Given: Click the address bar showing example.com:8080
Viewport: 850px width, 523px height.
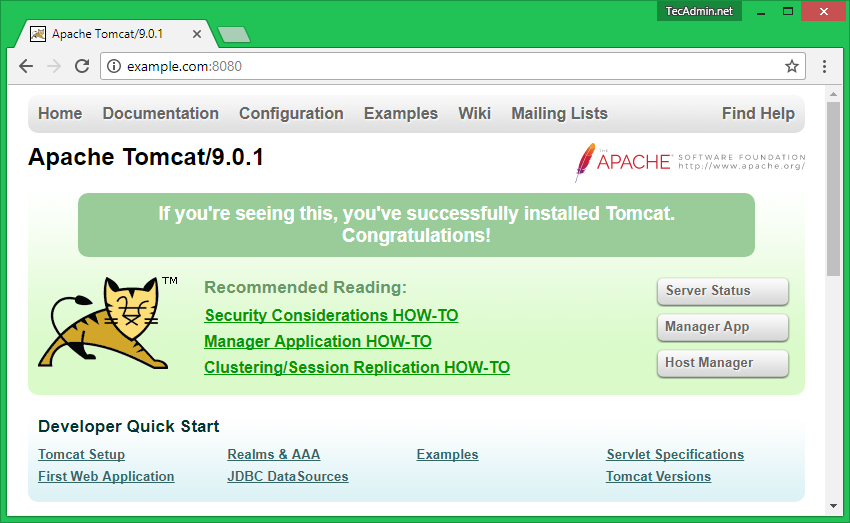Looking at the screenshot, I should 453,66.
